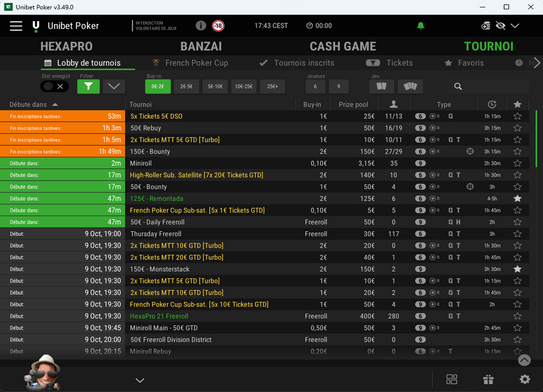Open the filter funnel icon

[x=88, y=86]
